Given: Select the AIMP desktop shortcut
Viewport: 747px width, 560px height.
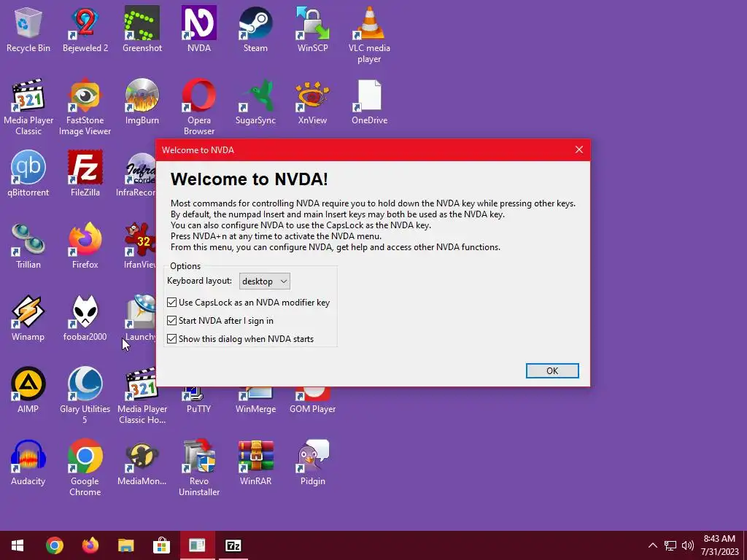Looking at the screenshot, I should tap(28, 391).
